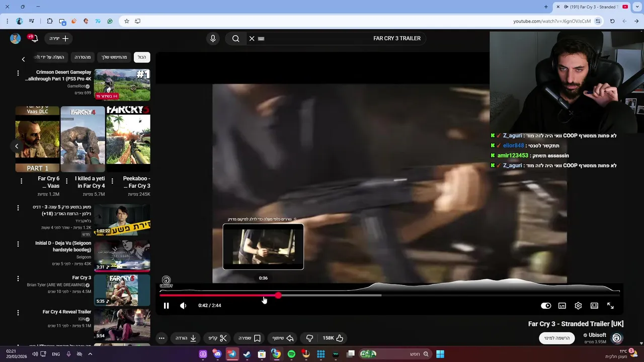Screen dimensions: 644x362
Task: Bookmark this page with the star icon
Action: [127, 21]
